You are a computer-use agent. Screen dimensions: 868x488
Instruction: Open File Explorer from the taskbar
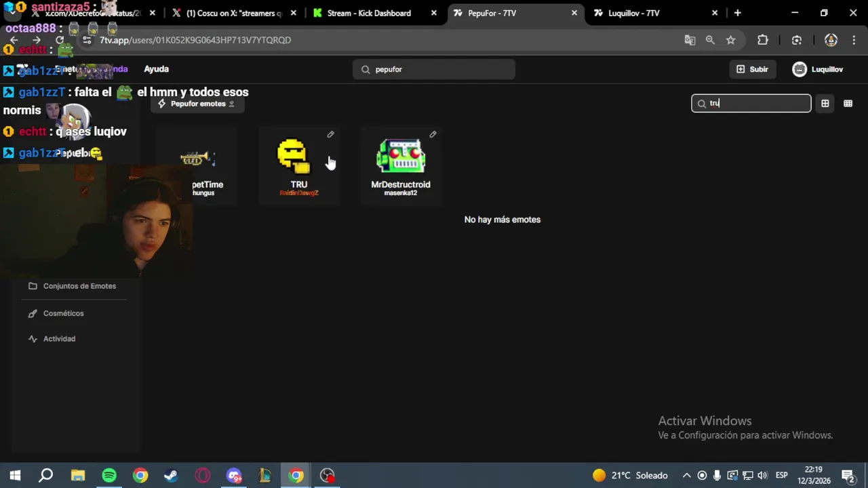78,475
